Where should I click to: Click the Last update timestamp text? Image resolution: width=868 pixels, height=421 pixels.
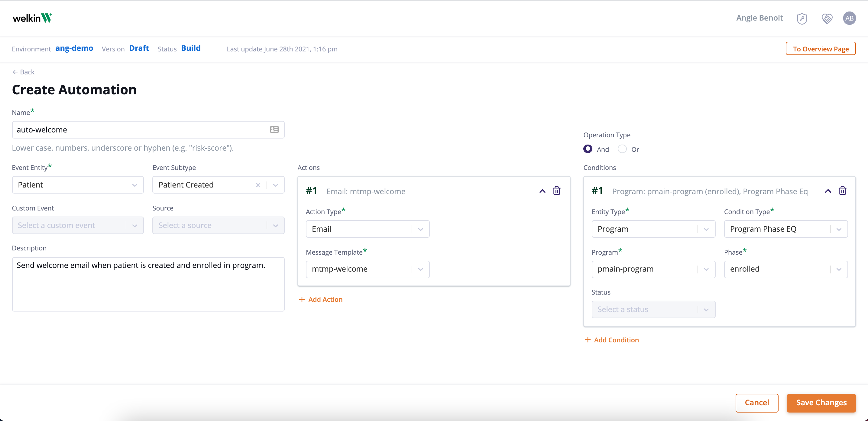pos(282,49)
